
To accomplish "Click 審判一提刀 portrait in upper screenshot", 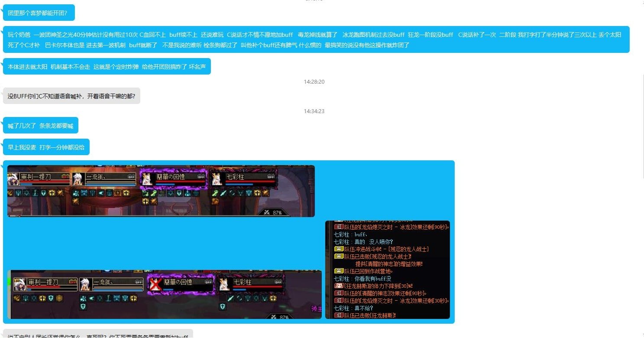I will (x=13, y=178).
